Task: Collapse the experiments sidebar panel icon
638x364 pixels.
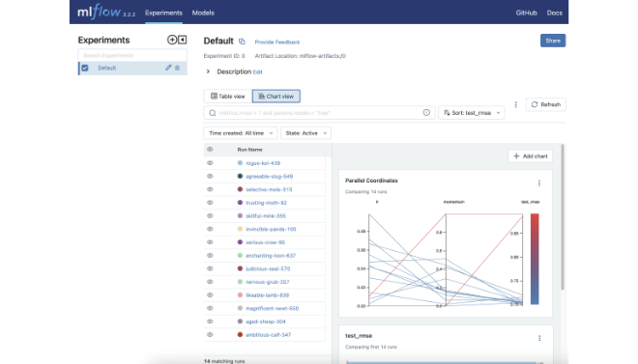Action: coord(183,40)
